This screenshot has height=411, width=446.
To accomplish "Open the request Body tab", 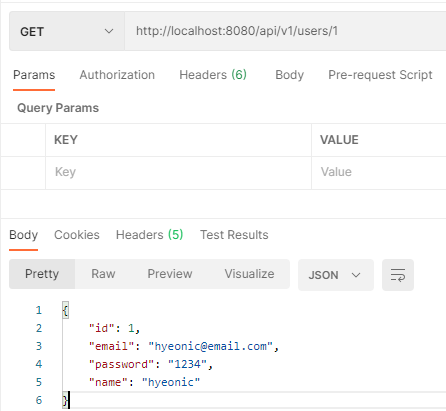I will (289, 75).
